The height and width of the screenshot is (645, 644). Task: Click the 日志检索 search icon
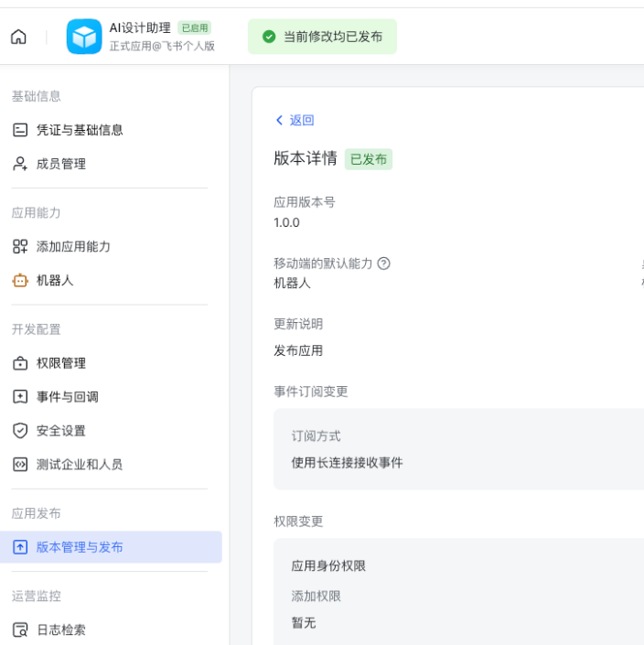click(x=20, y=629)
